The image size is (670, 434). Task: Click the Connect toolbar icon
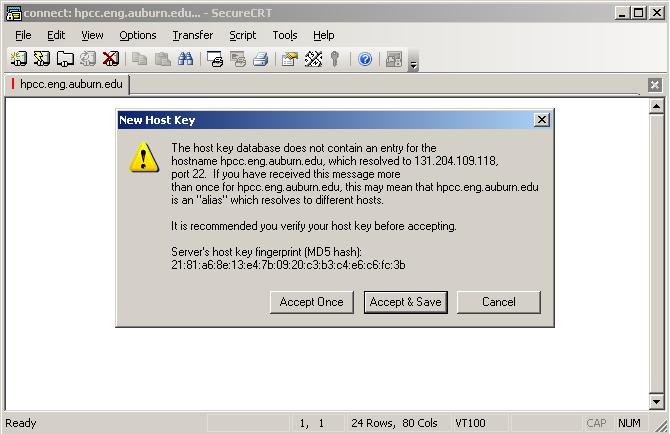click(19, 59)
